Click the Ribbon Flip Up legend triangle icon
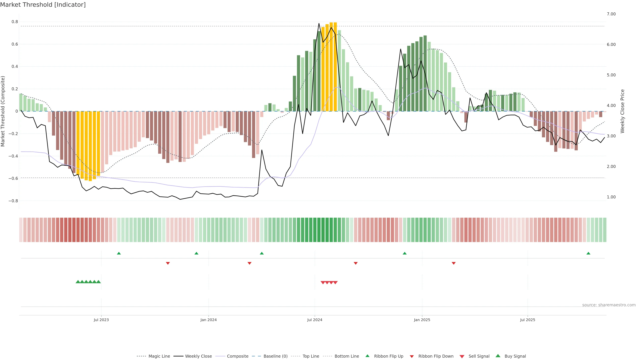The height and width of the screenshot is (362, 644). (x=367, y=356)
